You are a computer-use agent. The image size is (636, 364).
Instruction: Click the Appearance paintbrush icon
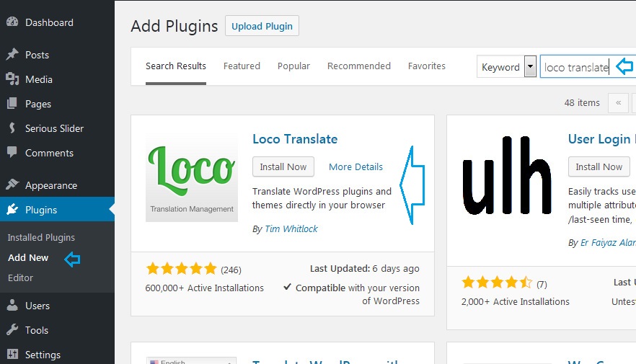point(12,185)
